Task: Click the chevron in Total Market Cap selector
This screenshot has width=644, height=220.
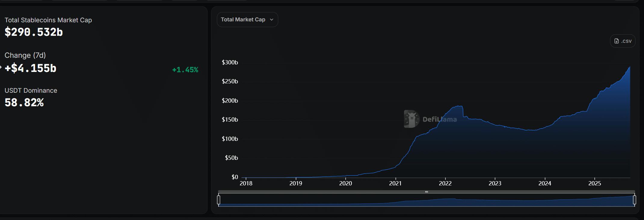Action: click(272, 20)
